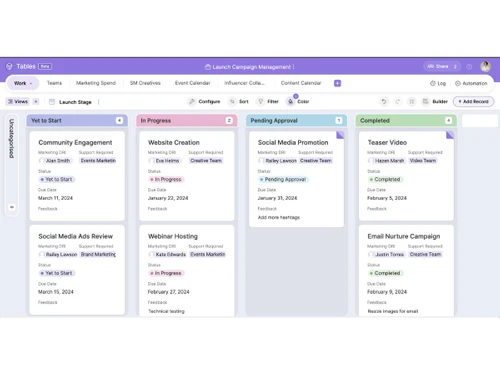The image size is (500, 375).
Task: Click the Automation icon
Action: pyautogui.click(x=458, y=83)
